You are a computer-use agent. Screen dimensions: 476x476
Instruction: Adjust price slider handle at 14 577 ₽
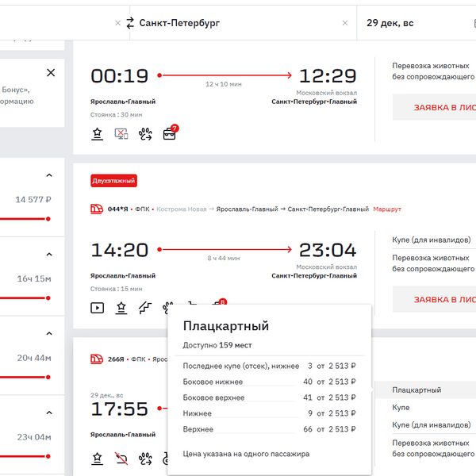[x=48, y=219]
